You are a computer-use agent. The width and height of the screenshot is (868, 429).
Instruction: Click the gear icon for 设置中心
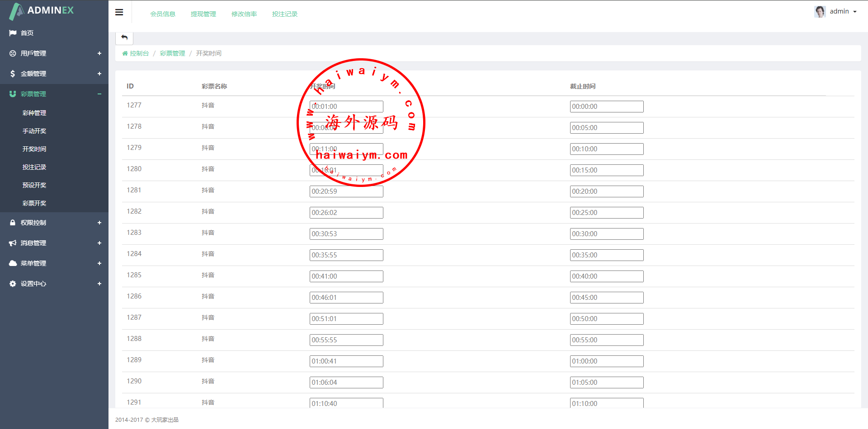pyautogui.click(x=13, y=284)
